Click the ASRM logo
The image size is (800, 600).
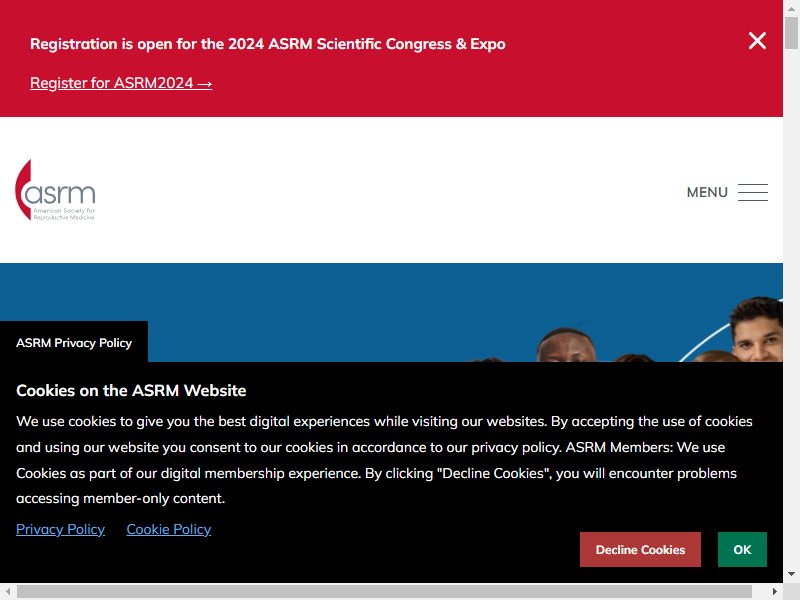coord(55,190)
